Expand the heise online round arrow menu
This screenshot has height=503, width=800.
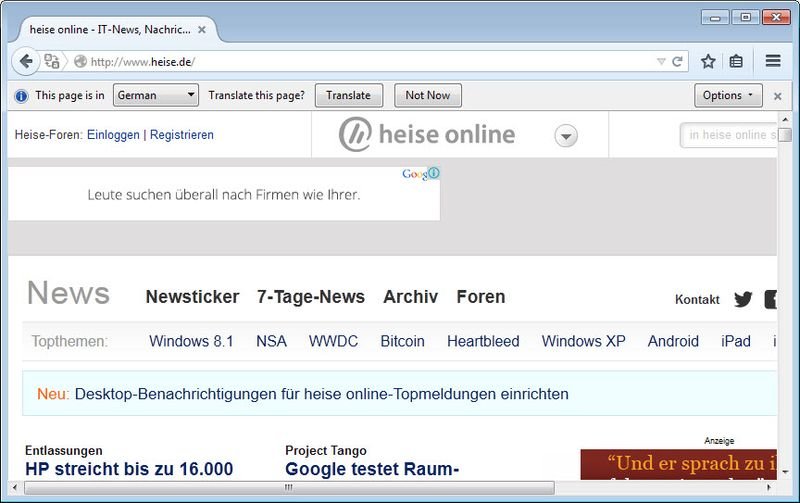click(566, 136)
